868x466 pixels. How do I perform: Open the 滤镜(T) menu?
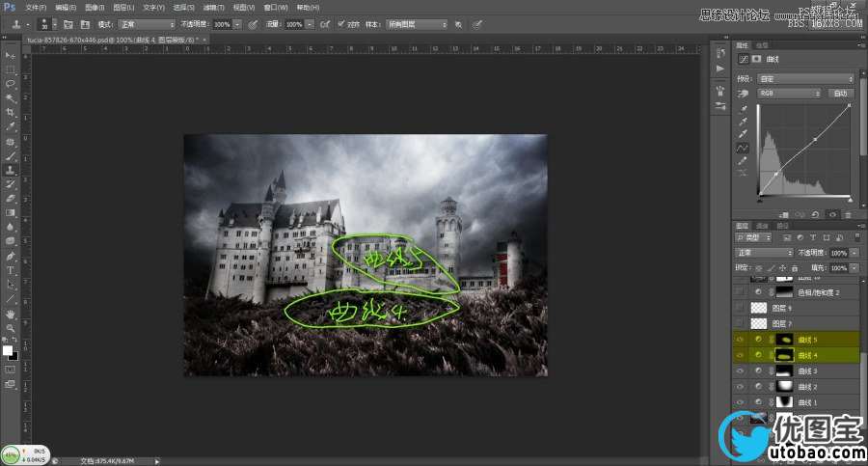click(x=214, y=7)
